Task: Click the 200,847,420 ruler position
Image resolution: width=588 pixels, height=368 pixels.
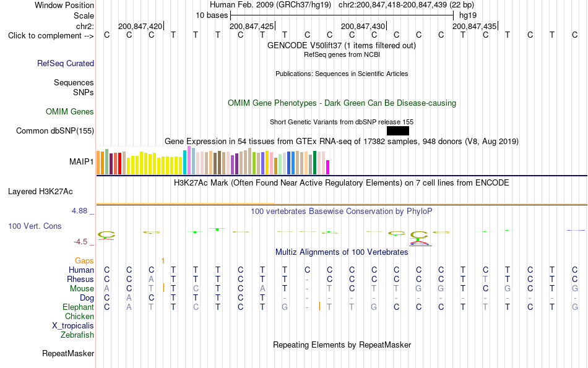Action: pos(141,26)
